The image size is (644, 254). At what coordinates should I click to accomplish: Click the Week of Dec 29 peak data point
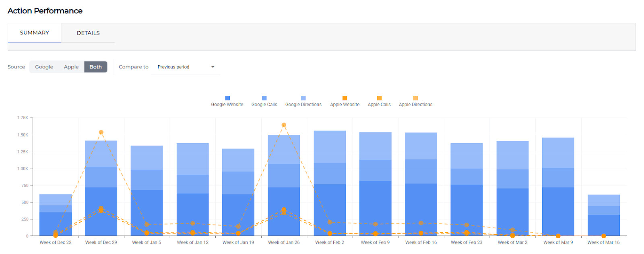click(x=101, y=132)
